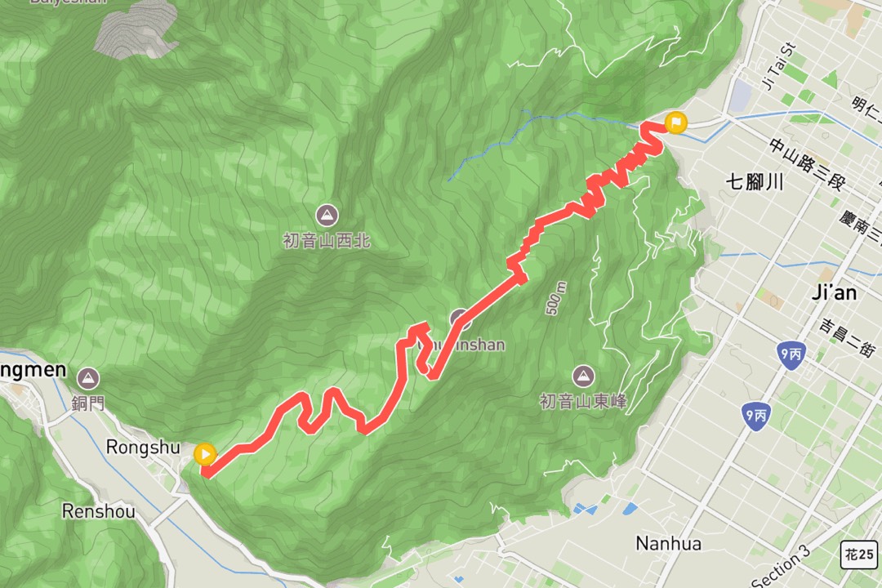Click the 吉昌二街 street label

[x=847, y=337]
